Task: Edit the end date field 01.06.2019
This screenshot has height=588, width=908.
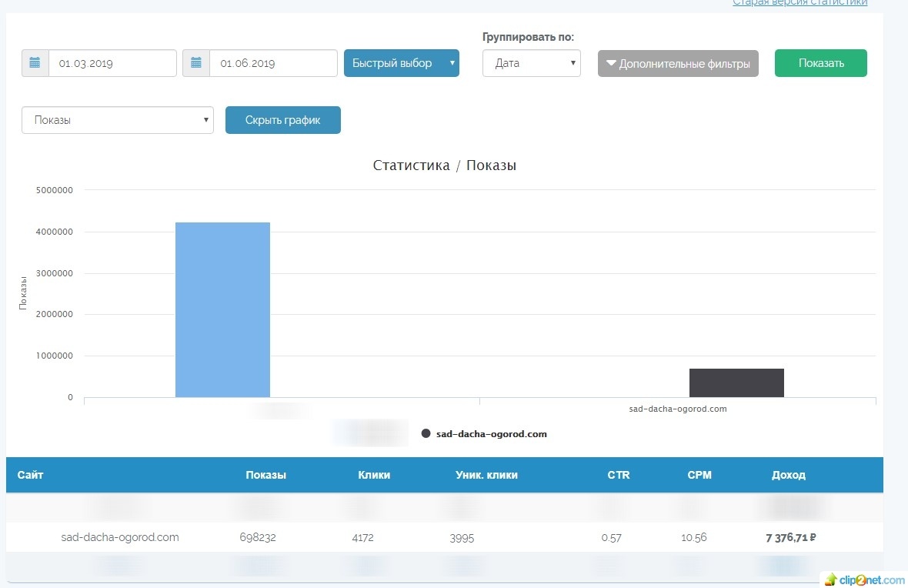Action: (x=273, y=63)
